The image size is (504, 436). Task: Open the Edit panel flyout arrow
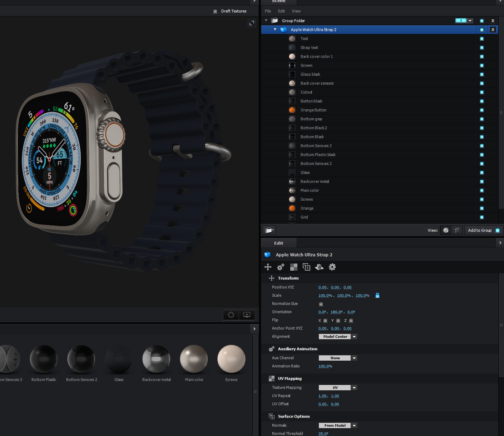point(500,243)
